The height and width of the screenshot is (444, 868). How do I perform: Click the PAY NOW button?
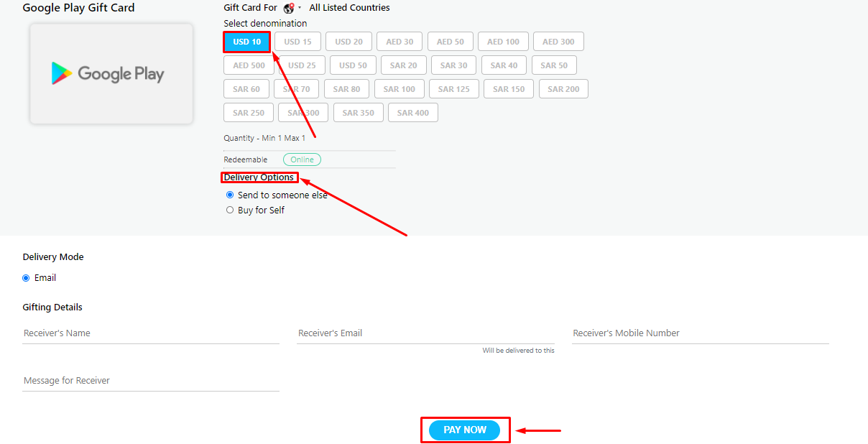point(464,430)
